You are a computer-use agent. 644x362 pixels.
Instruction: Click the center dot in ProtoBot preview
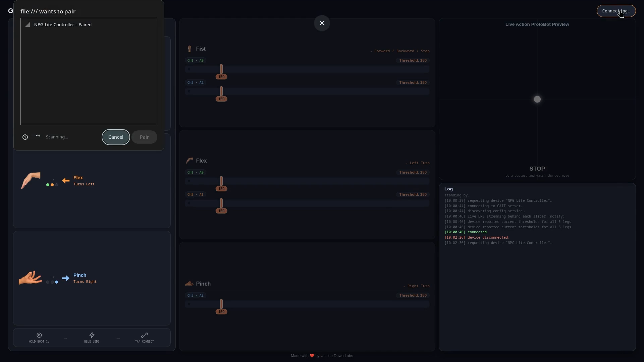point(537,99)
